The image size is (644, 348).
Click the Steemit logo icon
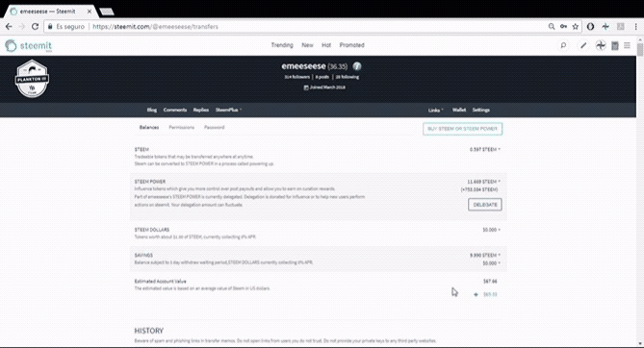[x=11, y=45]
